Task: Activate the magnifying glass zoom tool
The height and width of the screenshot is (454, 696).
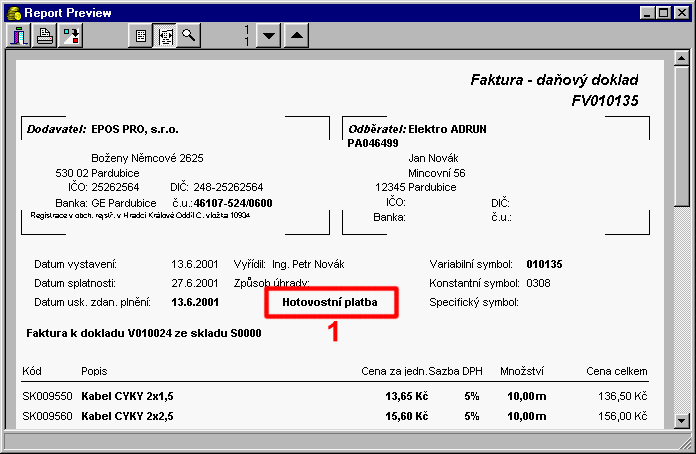Action: (187, 36)
